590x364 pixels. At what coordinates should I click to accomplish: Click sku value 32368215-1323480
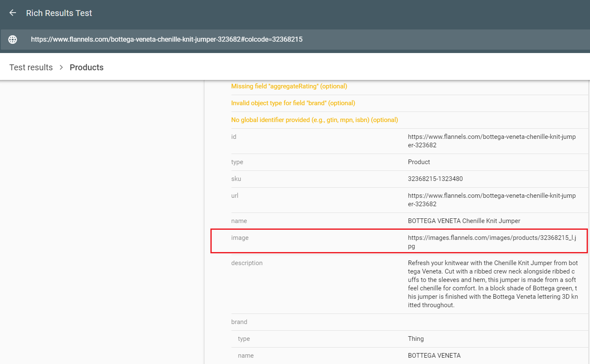pos(435,179)
